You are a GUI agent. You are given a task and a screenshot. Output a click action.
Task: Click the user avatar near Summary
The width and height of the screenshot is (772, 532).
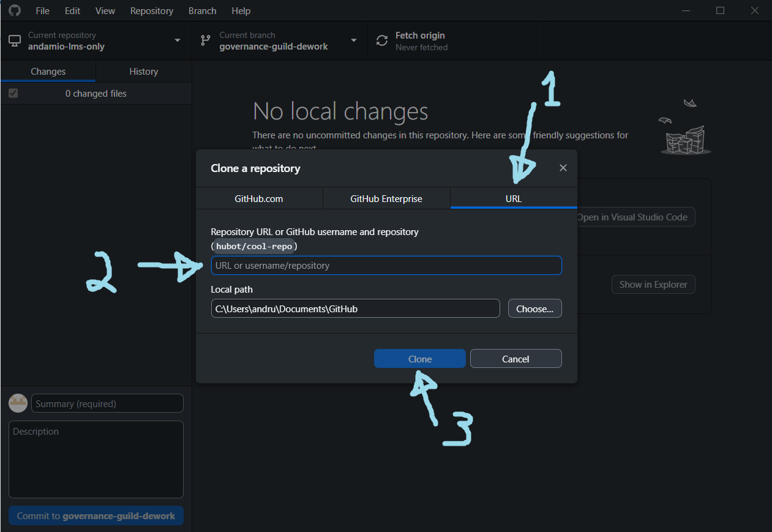[x=18, y=403]
